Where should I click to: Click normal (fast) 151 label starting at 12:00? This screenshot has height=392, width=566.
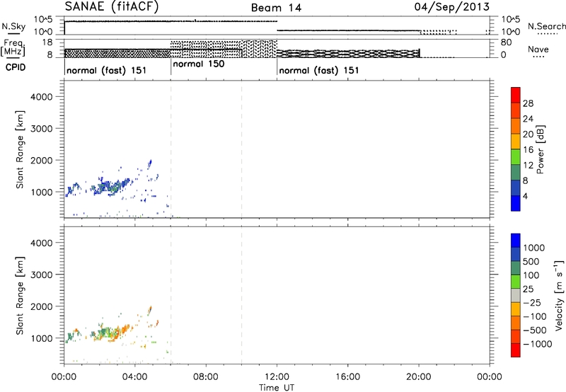pos(319,70)
